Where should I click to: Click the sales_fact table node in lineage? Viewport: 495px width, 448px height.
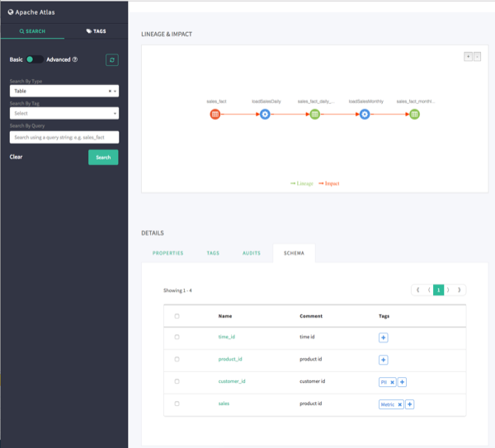click(214, 114)
